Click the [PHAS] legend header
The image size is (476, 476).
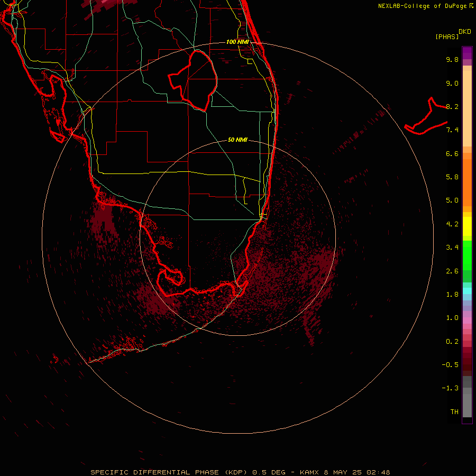(447, 36)
